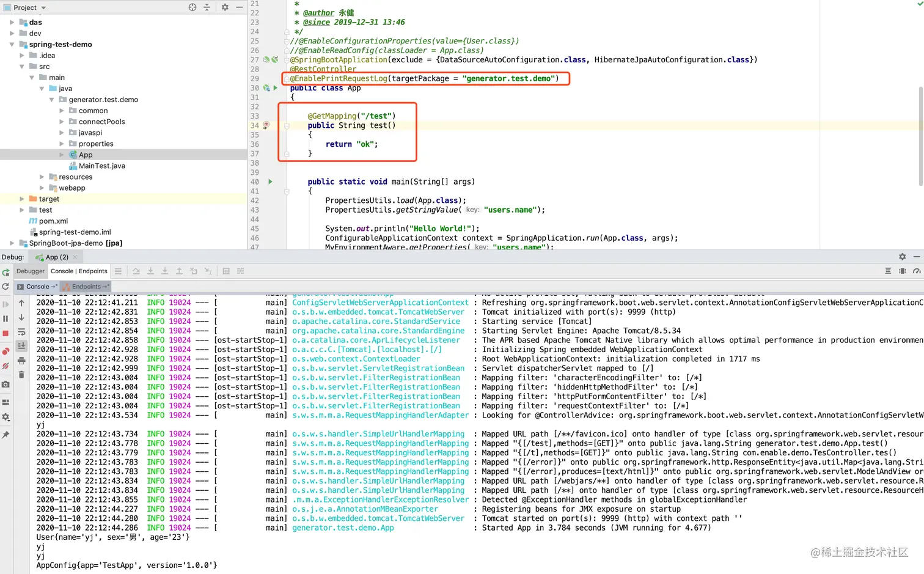
Task: Print the console output
Action: coord(21,361)
